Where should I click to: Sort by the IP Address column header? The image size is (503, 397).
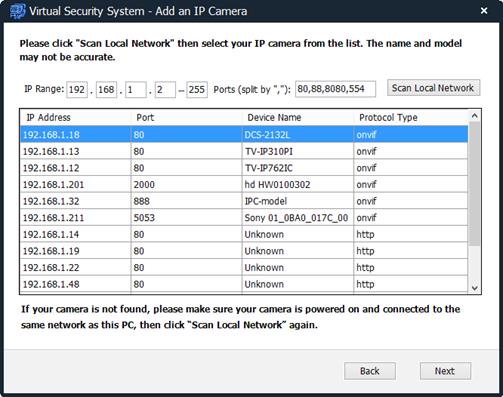pos(75,117)
